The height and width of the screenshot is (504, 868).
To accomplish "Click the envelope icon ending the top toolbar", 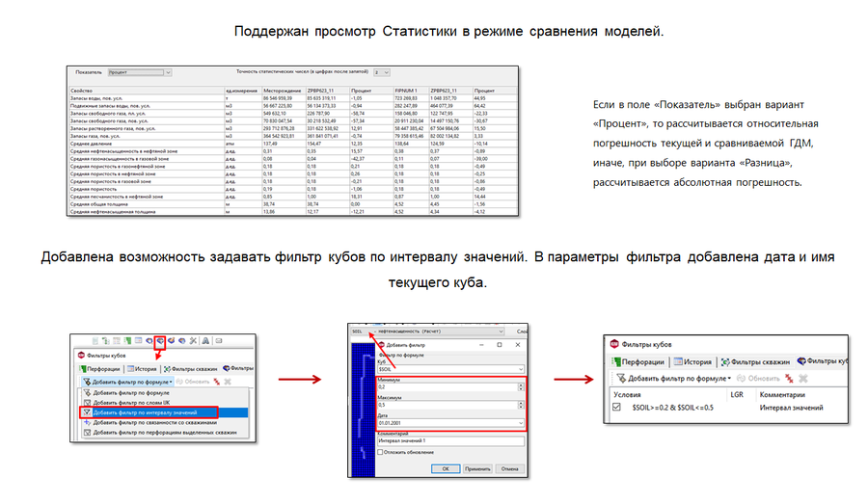I will [219, 341].
